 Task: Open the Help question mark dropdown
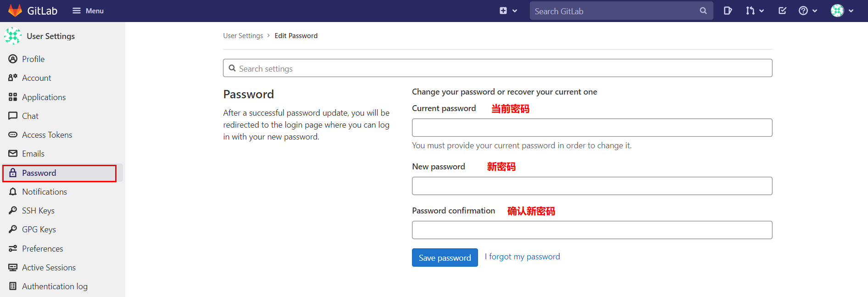pos(807,11)
